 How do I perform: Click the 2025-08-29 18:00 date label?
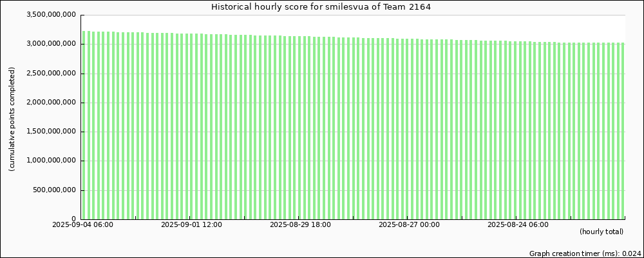point(300,224)
